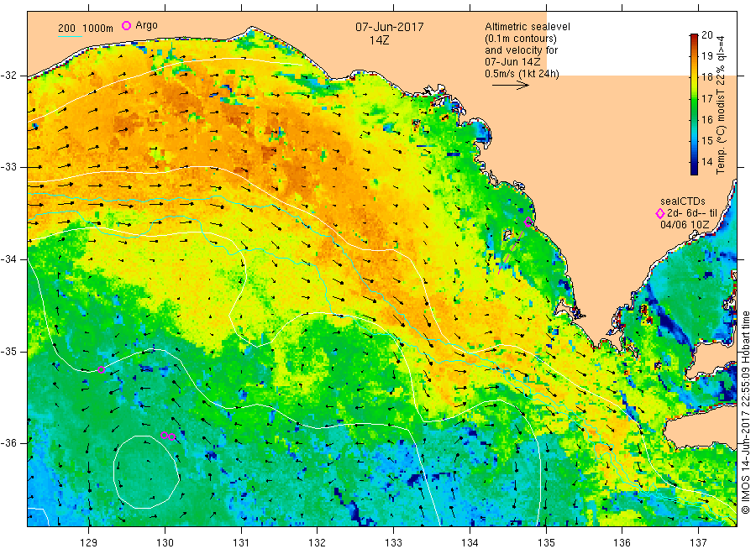Click the latitude label -34
Viewport: 756px width, 554px height.
click(8, 259)
